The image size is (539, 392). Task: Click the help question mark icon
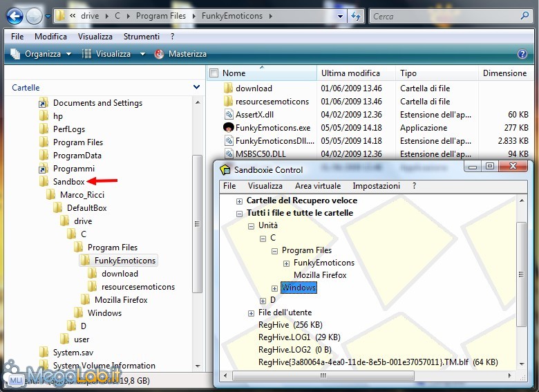click(x=522, y=54)
